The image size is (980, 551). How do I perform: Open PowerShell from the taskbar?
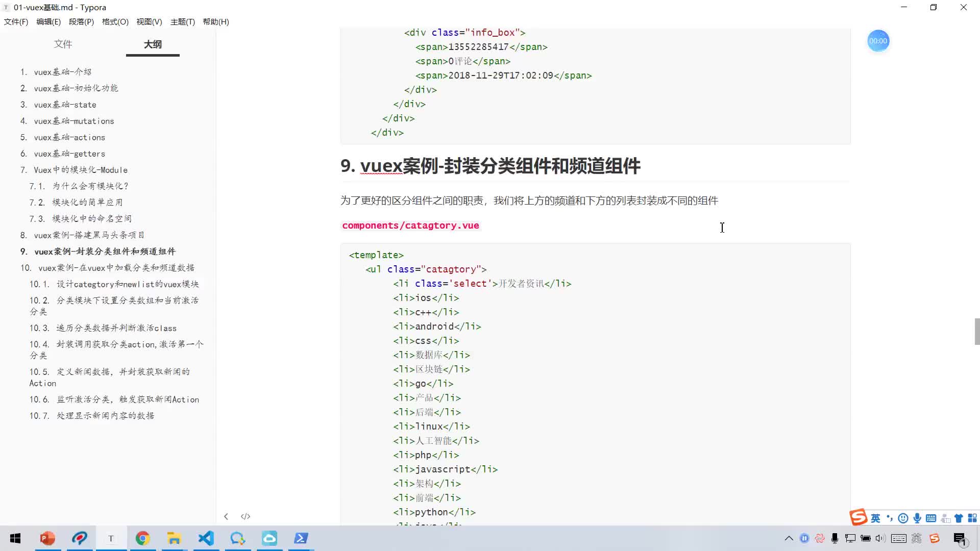tap(301, 538)
